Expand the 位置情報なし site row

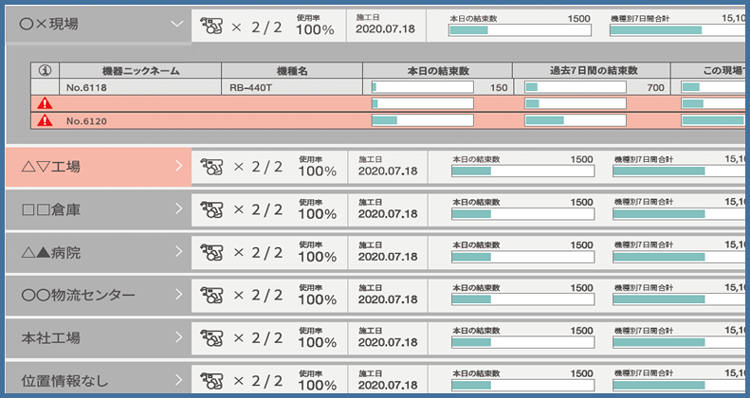coord(179,380)
